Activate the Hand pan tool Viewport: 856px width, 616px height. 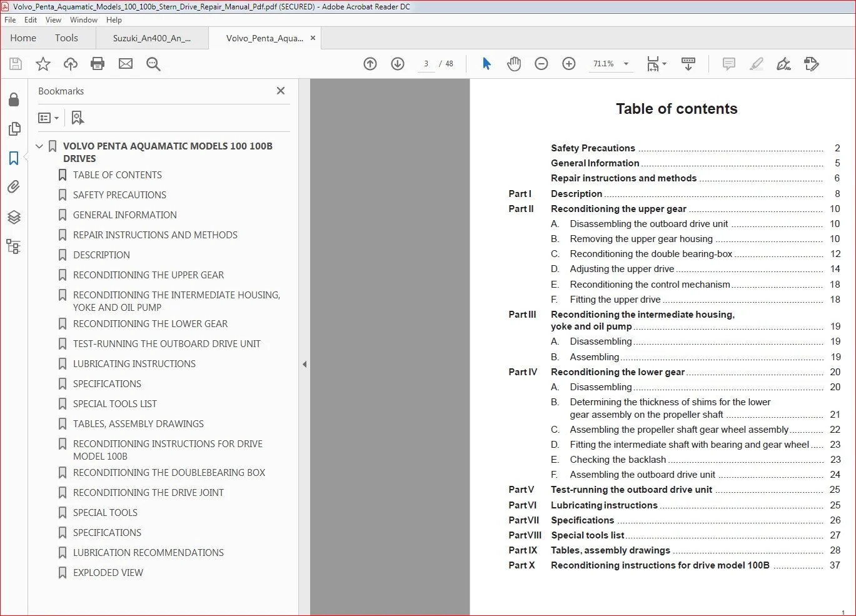point(514,64)
